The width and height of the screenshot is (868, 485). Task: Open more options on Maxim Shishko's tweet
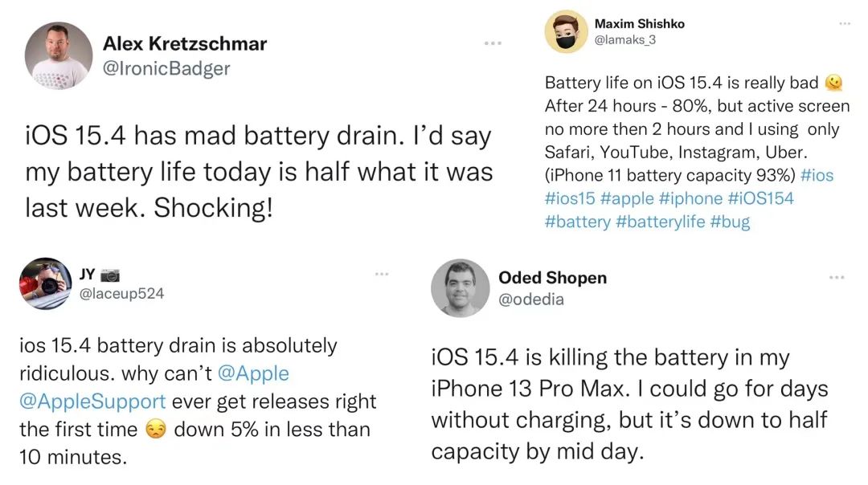845,24
